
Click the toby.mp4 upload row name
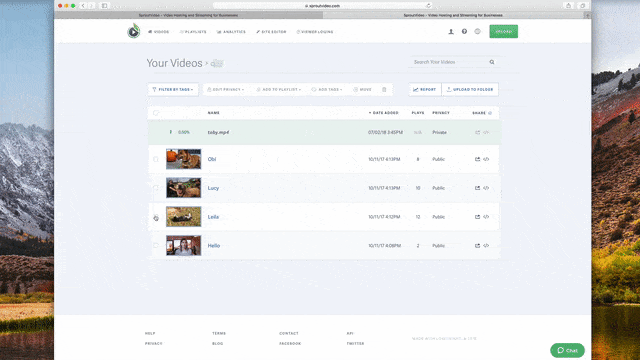tap(218, 132)
